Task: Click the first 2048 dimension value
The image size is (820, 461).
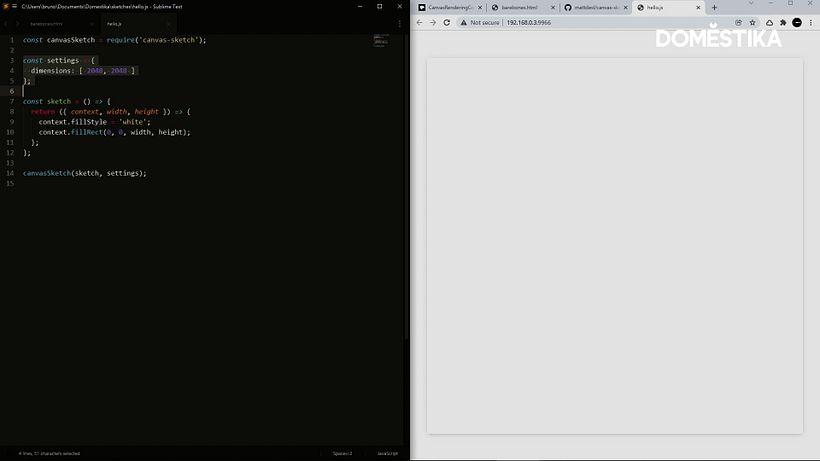Action: pos(95,71)
